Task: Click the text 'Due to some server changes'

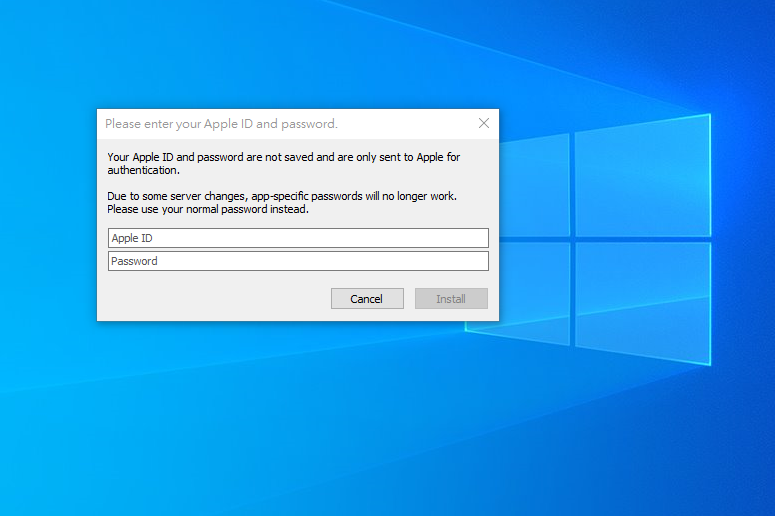Action: [177, 196]
